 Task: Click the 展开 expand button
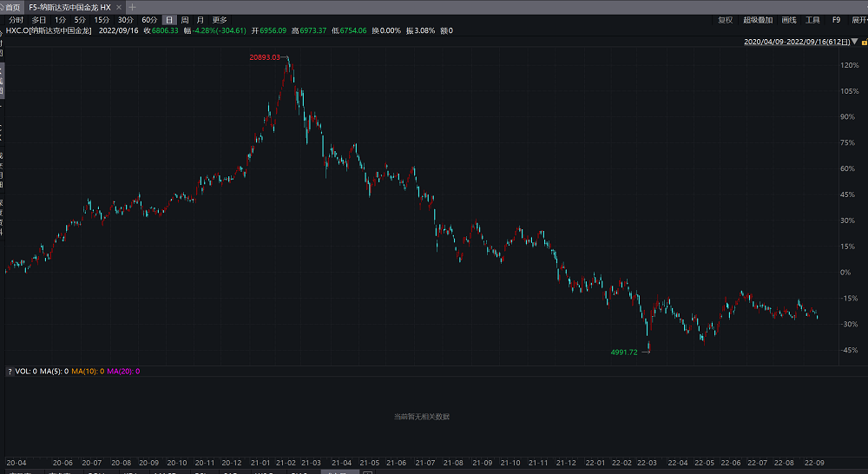pos(859,20)
